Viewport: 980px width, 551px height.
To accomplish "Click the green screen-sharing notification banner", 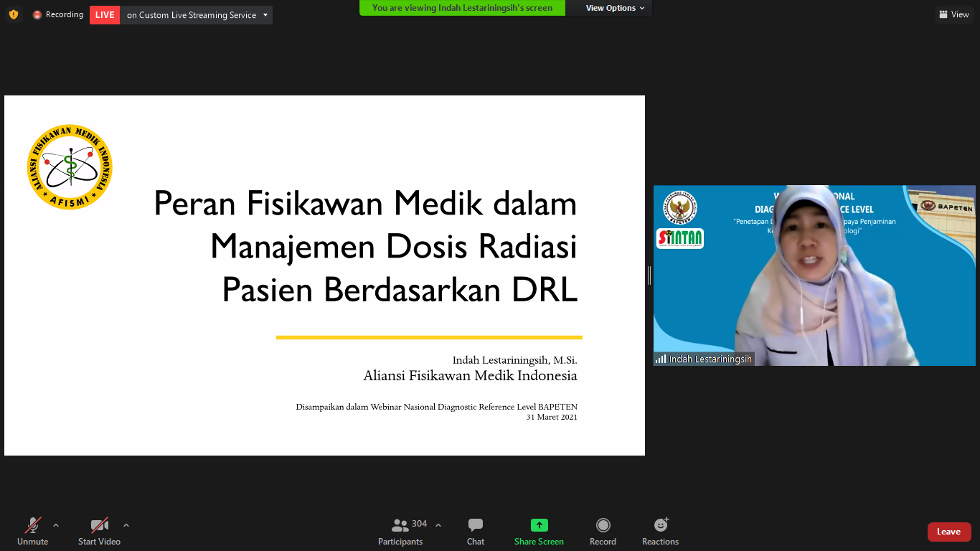I will [462, 8].
